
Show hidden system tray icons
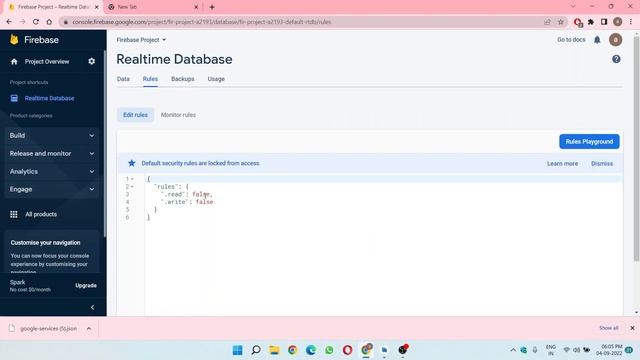513,350
